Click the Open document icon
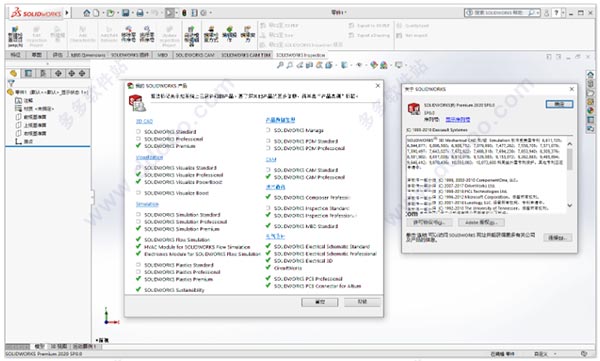Screen dimensions: 600x361 (x=110, y=13)
